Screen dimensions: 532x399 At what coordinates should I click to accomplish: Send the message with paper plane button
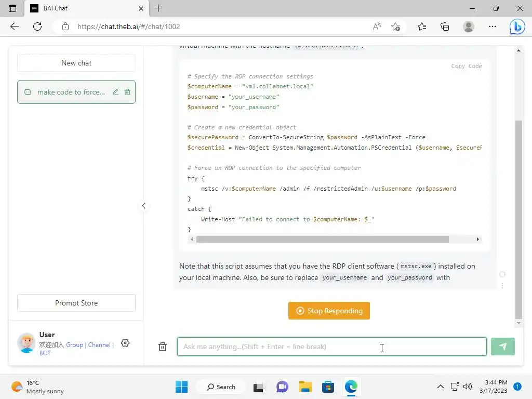(503, 347)
